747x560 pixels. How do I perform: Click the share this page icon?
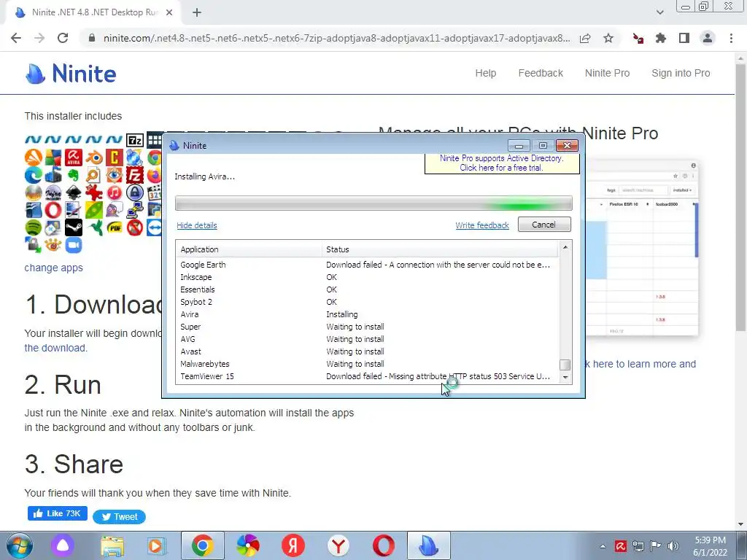[585, 38]
